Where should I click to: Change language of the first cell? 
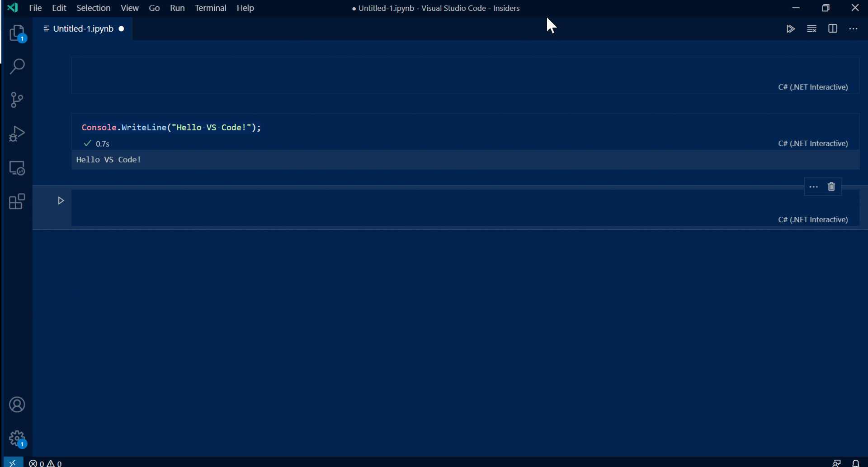[x=813, y=87]
